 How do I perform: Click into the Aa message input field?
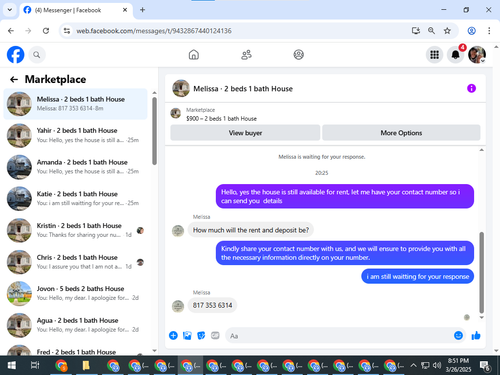340,336
